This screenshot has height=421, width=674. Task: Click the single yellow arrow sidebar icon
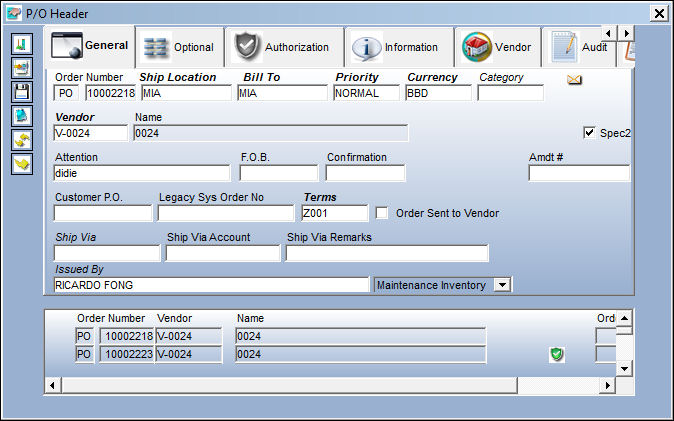22,164
